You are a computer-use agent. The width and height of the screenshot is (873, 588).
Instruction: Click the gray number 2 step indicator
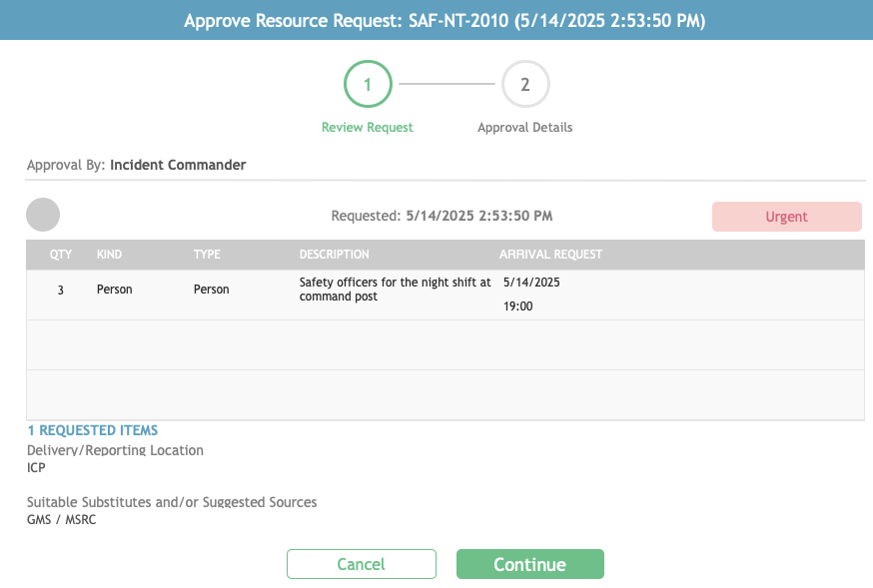[x=525, y=84]
